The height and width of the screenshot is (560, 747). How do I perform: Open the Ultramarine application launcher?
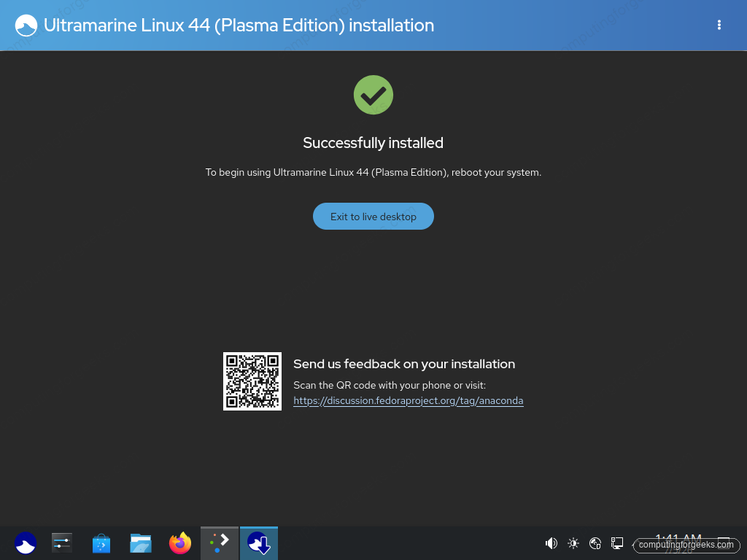pyautogui.click(x=26, y=543)
